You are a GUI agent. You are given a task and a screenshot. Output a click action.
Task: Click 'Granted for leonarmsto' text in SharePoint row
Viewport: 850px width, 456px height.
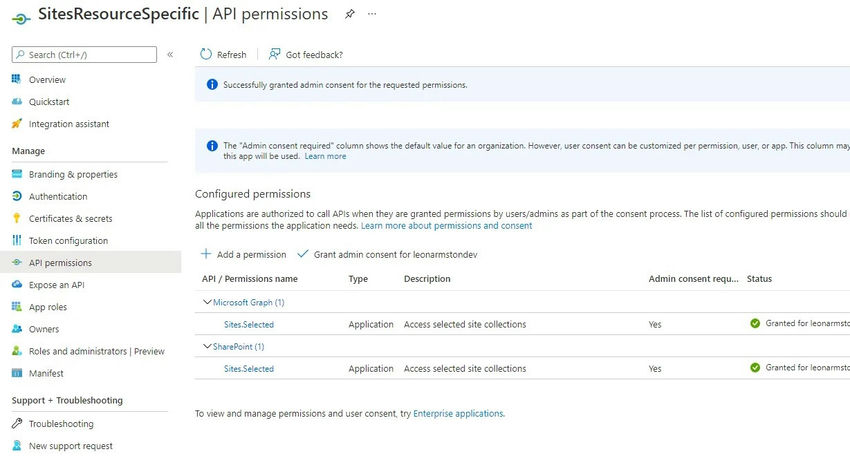coord(808,368)
